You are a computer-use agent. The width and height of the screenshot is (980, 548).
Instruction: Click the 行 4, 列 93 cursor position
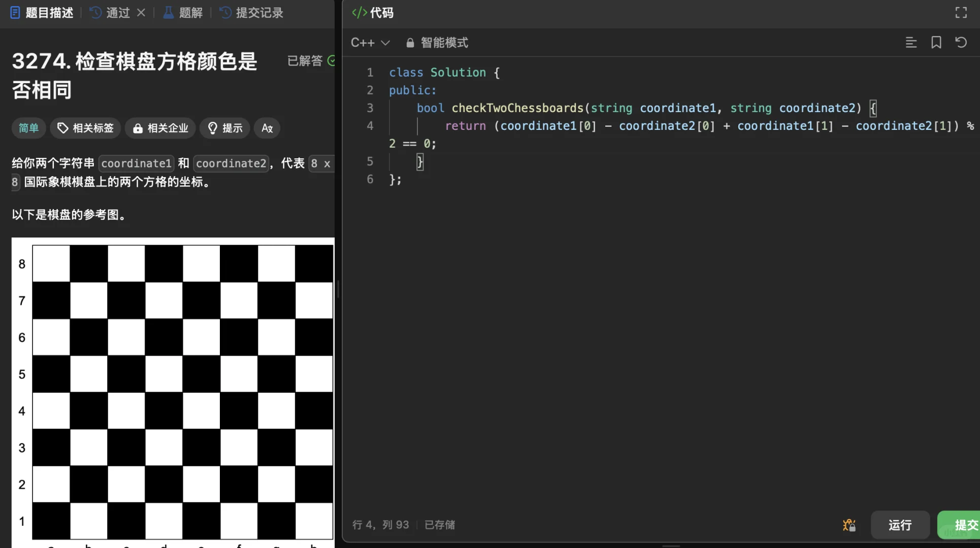click(380, 525)
